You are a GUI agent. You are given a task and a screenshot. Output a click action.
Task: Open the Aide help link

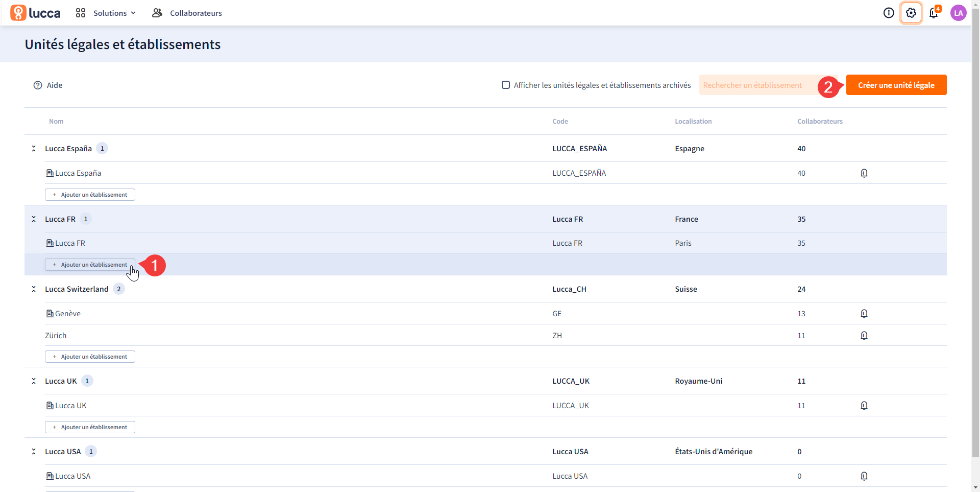pos(48,85)
